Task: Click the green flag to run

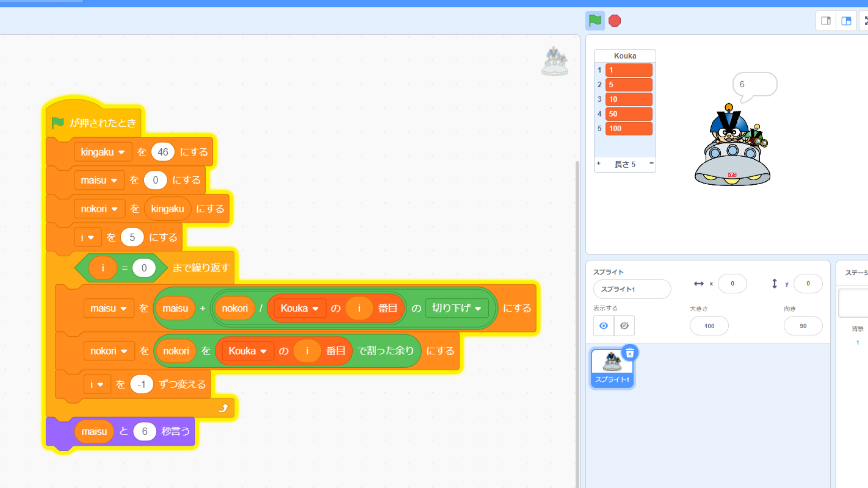Action: pos(595,21)
